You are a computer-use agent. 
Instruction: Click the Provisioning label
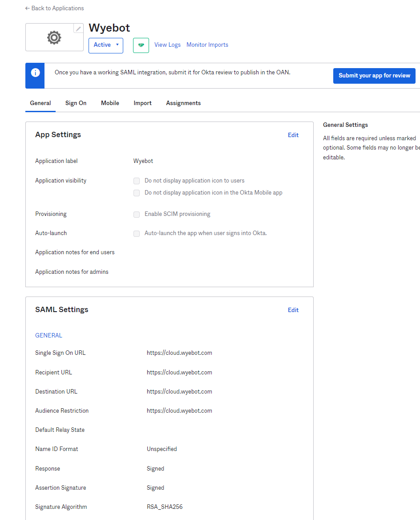point(51,214)
